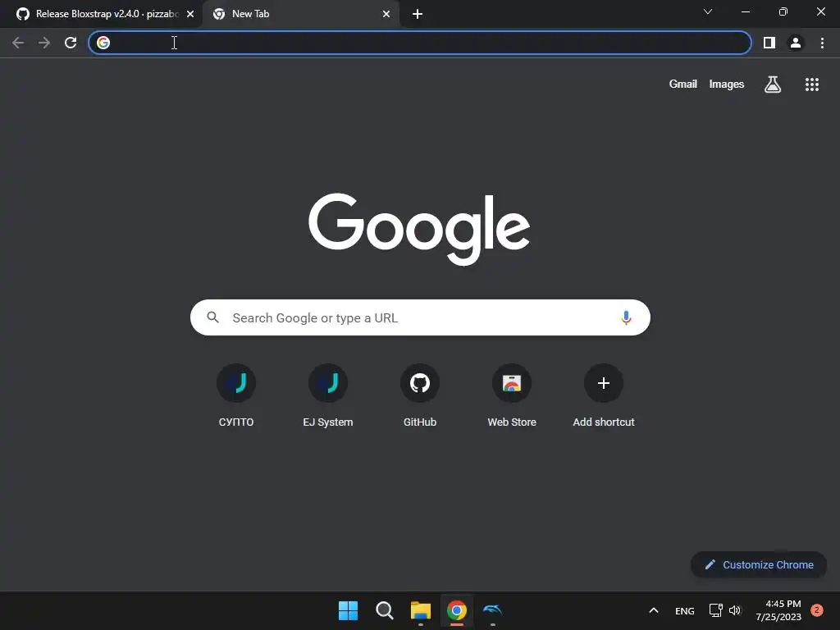The height and width of the screenshot is (630, 840).
Task: Open the EJ System shortcut
Action: pos(328,396)
